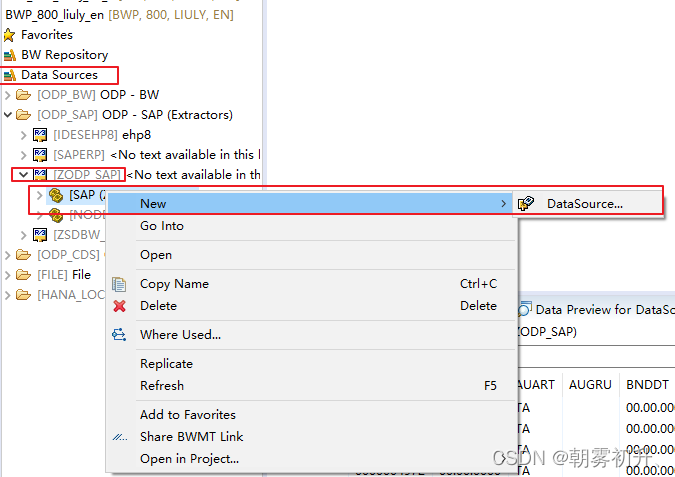Click the FILE folder icon
Screen dimensions: 675x477
pyautogui.click(x=23, y=275)
